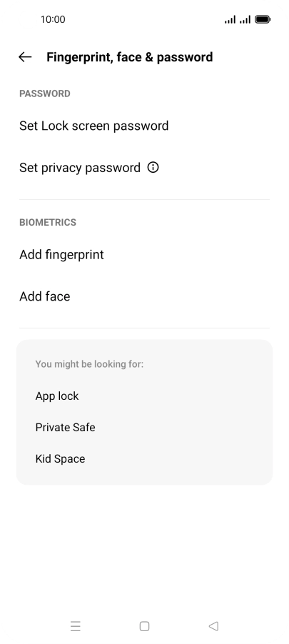Viewport: 289px width, 644px height.
Task: Tap the home square navigation icon
Action: pos(144,626)
